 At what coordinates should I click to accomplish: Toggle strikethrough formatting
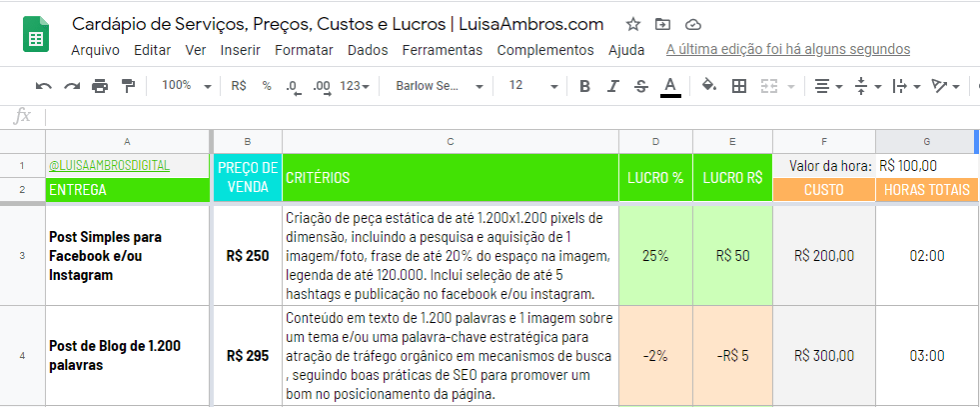(640, 87)
